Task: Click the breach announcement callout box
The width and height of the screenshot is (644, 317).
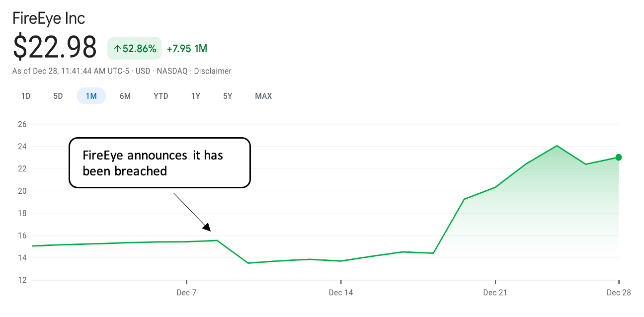Action: click(160, 163)
